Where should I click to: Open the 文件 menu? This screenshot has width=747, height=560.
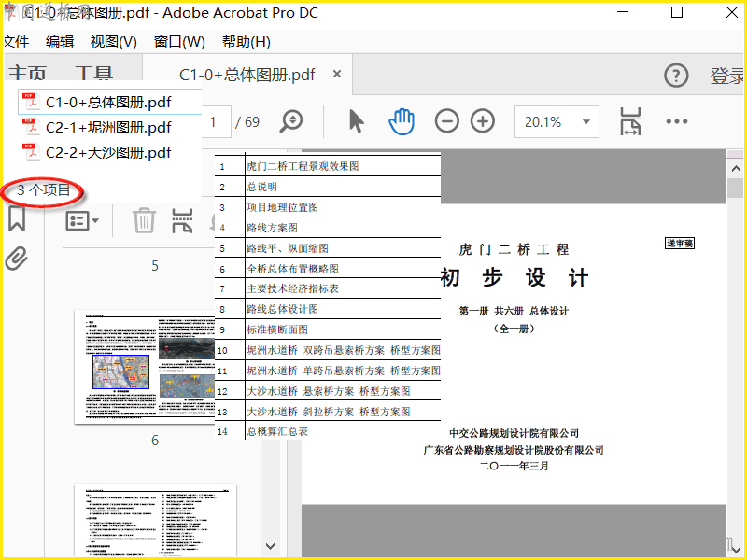click(x=16, y=42)
